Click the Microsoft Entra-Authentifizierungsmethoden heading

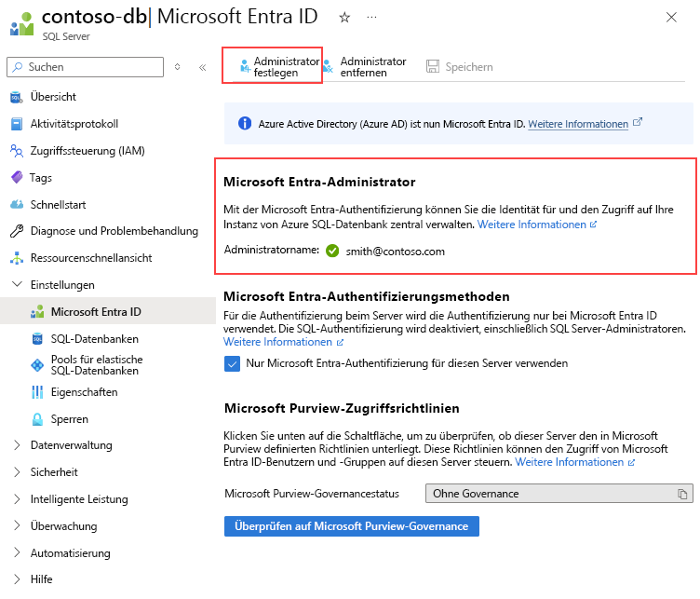[x=367, y=296]
